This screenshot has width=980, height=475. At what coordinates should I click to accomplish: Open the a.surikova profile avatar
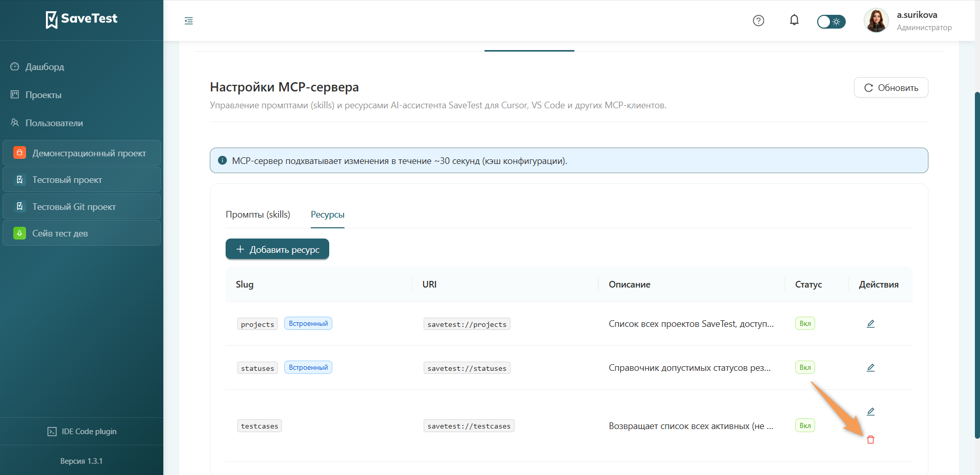pos(876,20)
